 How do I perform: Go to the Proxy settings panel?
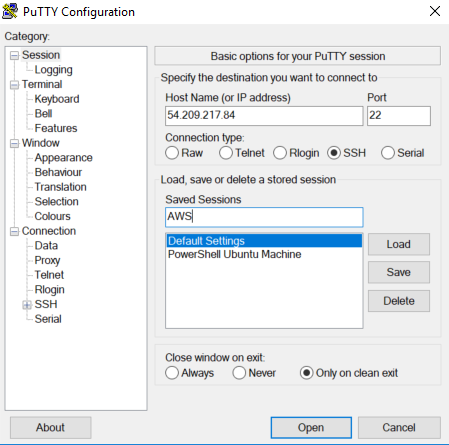coord(47,260)
